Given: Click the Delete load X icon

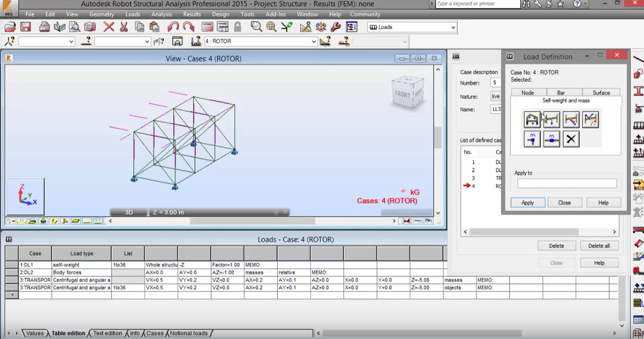Looking at the screenshot, I should [571, 139].
